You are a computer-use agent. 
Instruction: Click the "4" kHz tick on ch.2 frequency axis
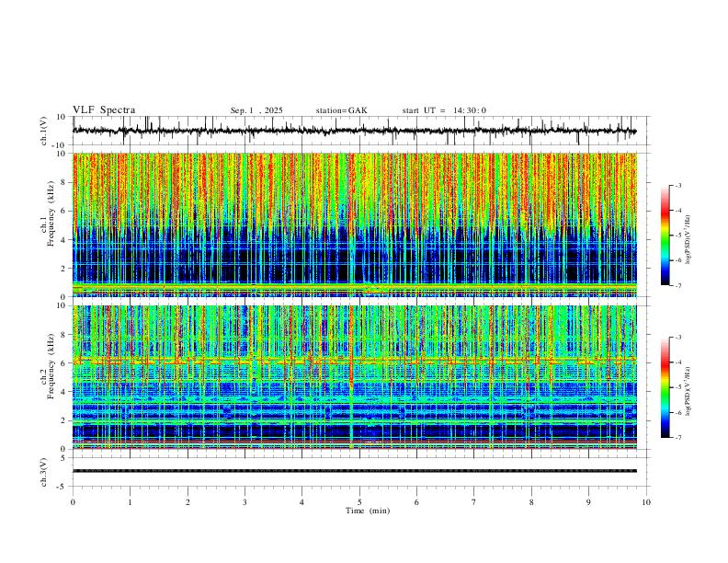[x=63, y=392]
